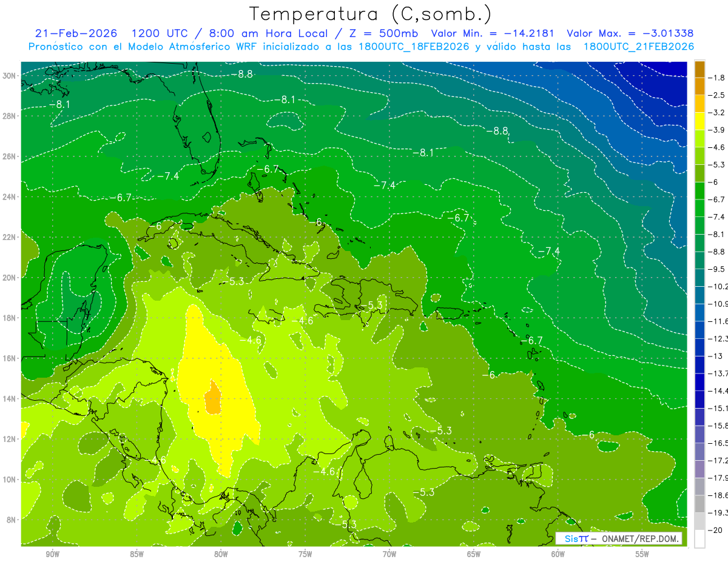Screen dimensions: 728x562
Task: Click the "90W" longitude axis label
Action: 53,554
